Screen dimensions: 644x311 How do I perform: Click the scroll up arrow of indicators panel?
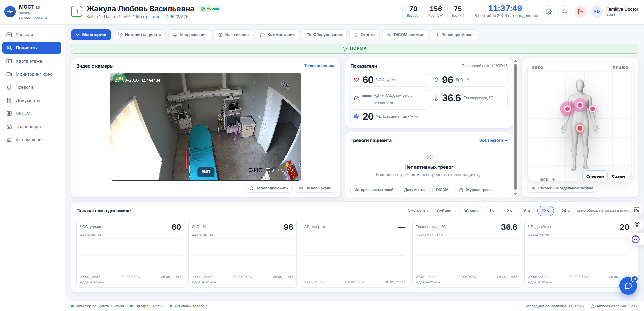515,61
